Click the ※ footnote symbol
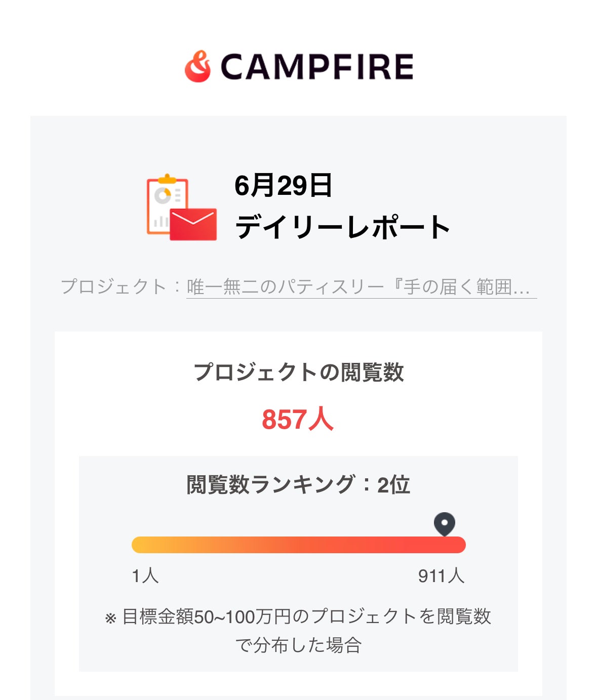Viewport: 597px width, 700px height. 111,618
